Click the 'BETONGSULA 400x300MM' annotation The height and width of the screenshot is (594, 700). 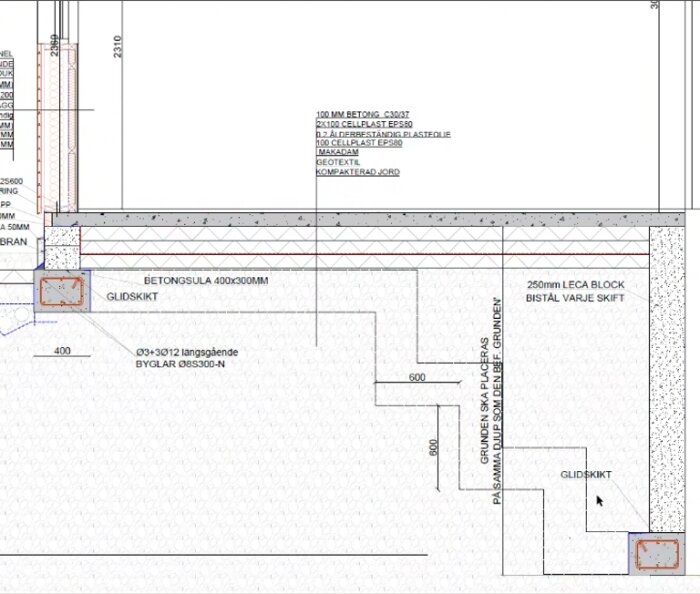pos(206,281)
